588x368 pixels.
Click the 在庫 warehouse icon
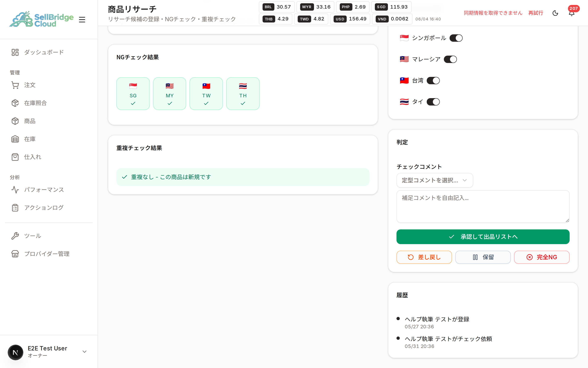pos(15,139)
